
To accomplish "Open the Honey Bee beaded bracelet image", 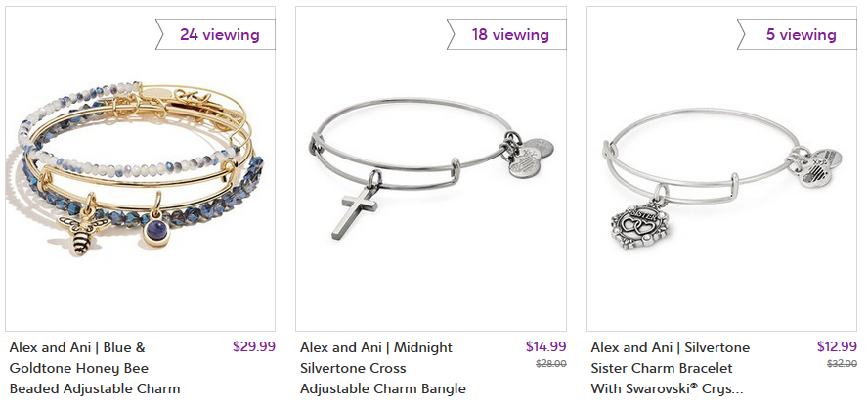I will (140, 168).
